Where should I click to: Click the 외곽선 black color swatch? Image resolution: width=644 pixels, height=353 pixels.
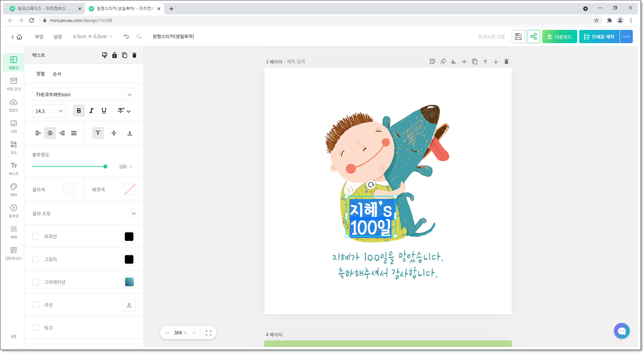tap(129, 236)
